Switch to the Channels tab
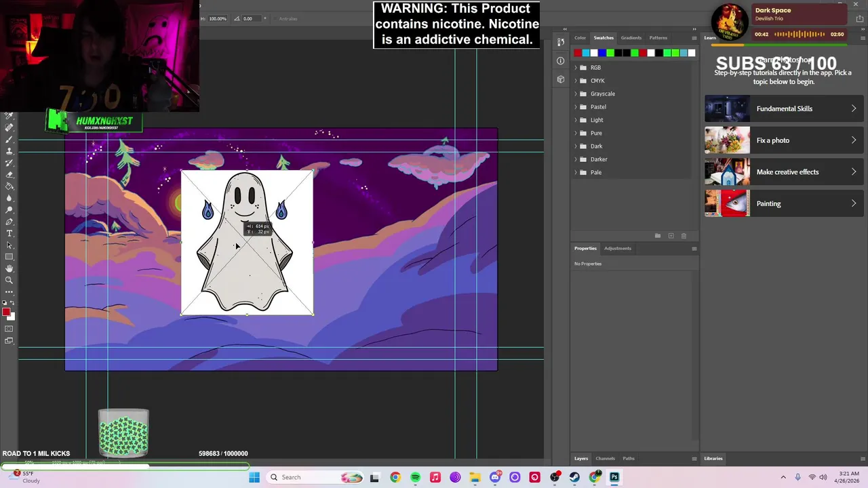Screen dimensions: 868x488 (x=605, y=458)
